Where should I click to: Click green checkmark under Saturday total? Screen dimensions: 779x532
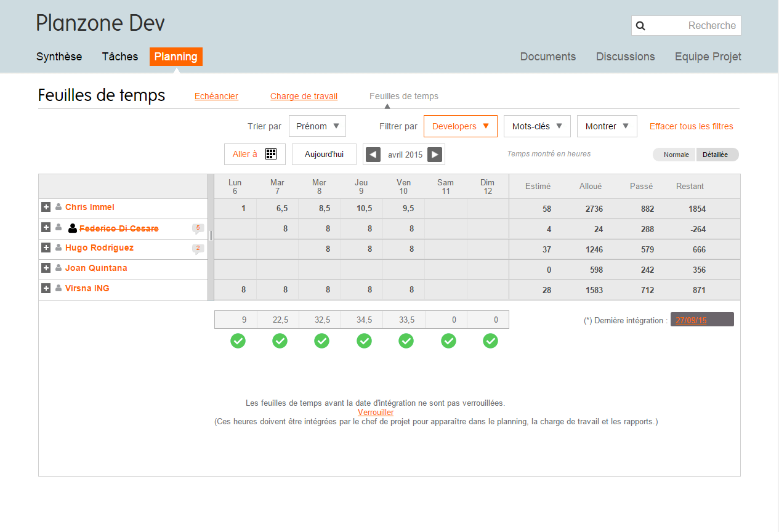448,341
